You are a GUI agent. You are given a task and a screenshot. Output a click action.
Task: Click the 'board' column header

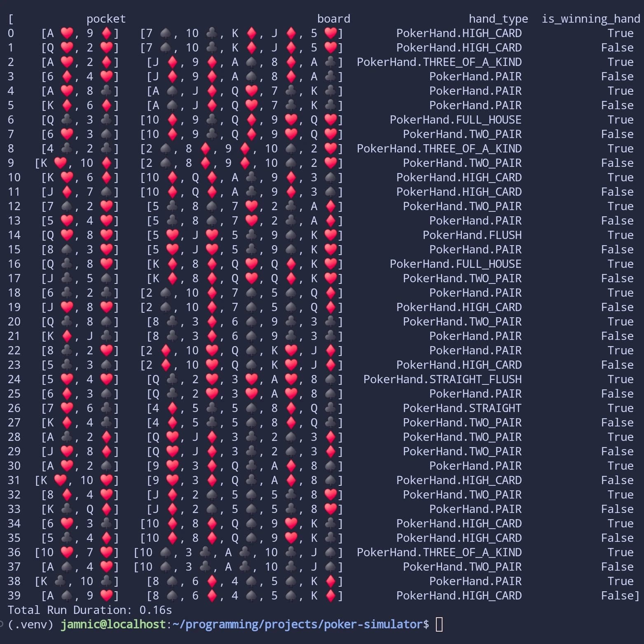334,19
